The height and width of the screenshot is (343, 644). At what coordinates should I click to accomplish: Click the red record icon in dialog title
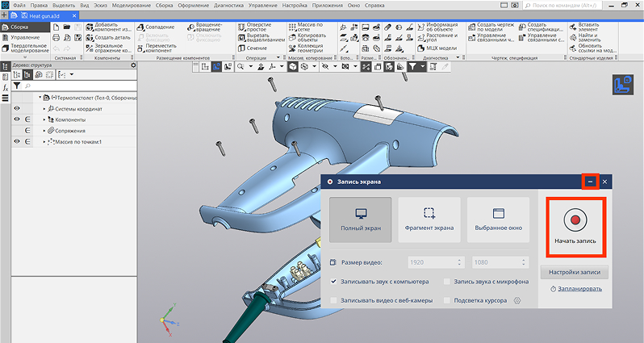point(330,182)
